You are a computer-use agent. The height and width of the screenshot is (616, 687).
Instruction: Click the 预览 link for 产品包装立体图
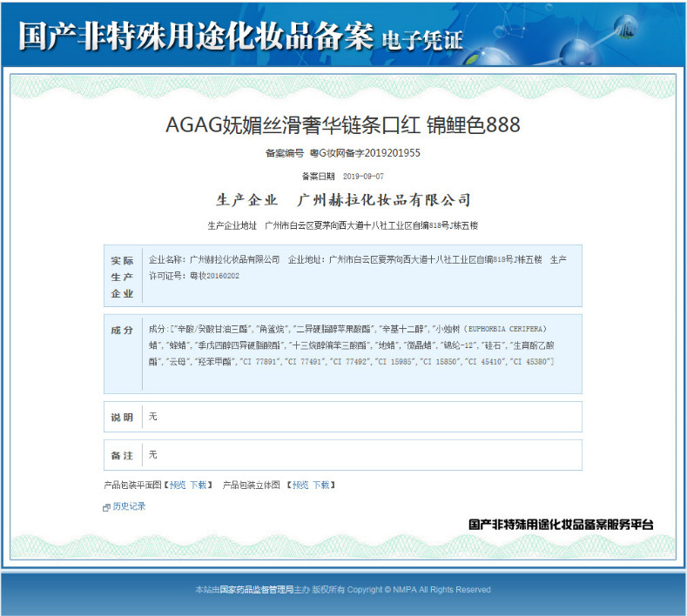(300, 485)
